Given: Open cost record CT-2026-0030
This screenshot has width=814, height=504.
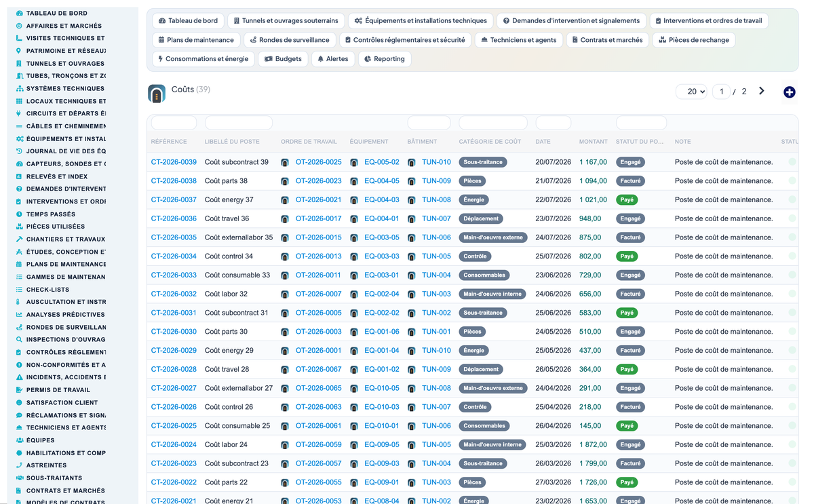Looking at the screenshot, I should point(174,332).
